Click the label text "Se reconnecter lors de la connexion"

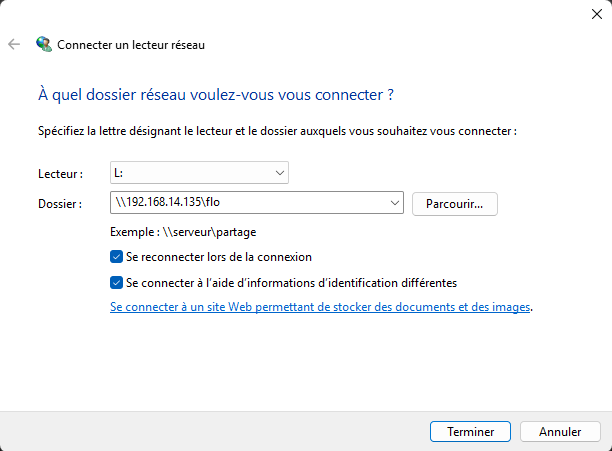pos(219,257)
